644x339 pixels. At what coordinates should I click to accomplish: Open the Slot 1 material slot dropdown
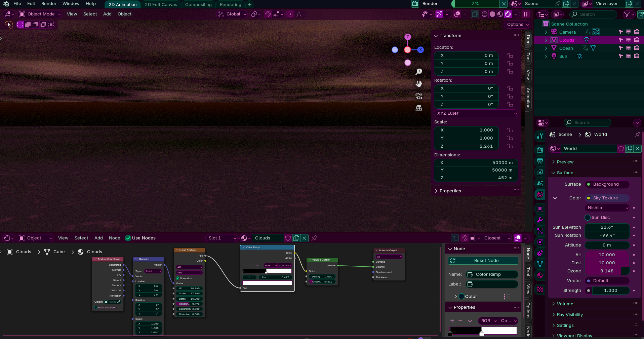tap(222, 238)
